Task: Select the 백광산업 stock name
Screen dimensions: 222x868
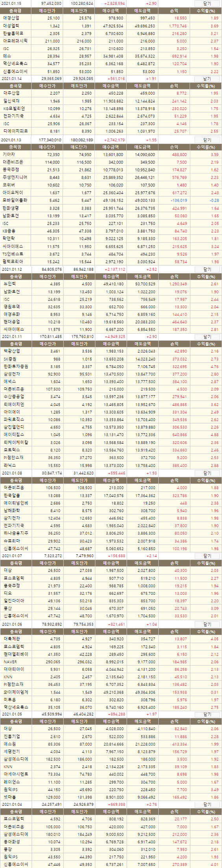Action: click(11, 351)
